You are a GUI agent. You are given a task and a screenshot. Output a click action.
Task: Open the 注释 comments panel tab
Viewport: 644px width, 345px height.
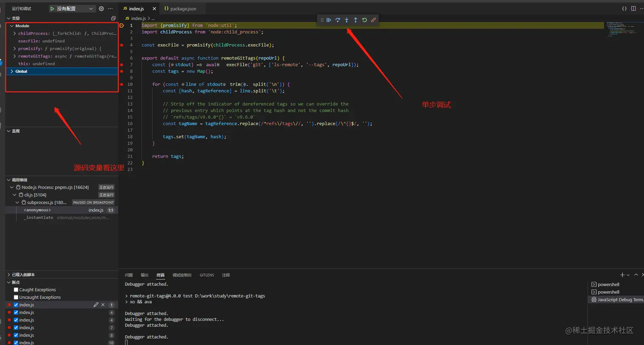(x=226, y=275)
